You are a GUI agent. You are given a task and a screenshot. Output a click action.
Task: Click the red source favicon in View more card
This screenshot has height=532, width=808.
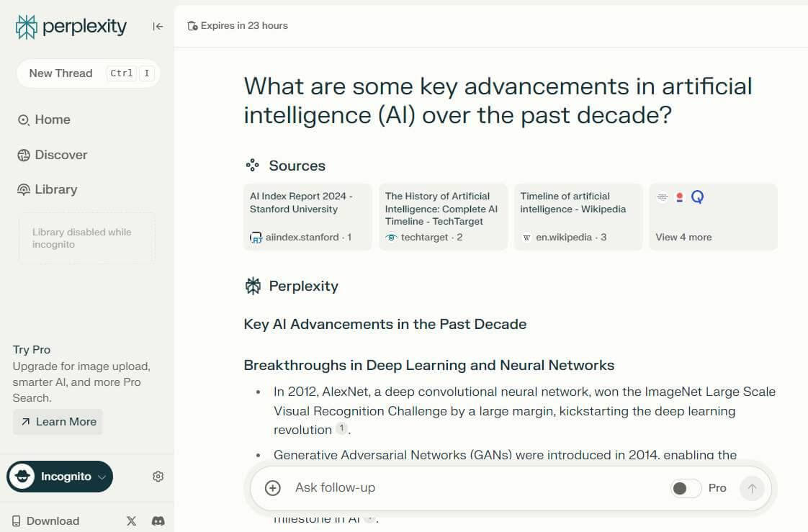679,197
